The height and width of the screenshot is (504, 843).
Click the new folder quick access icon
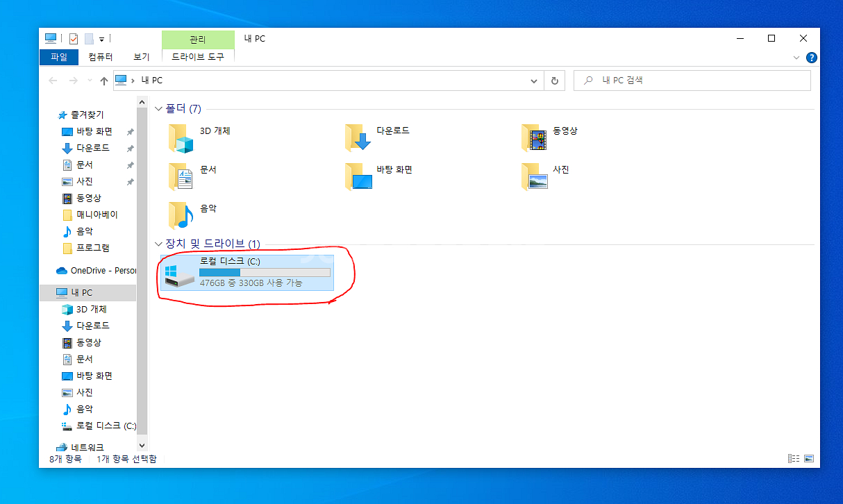(89, 39)
